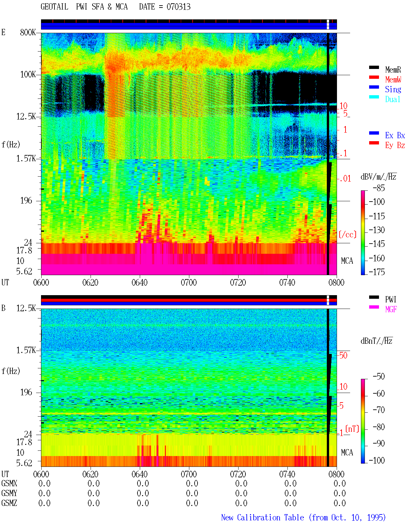Screen dimensions: 420x523
Task: Click the '0640' time label under E panel
Action: tap(139, 283)
